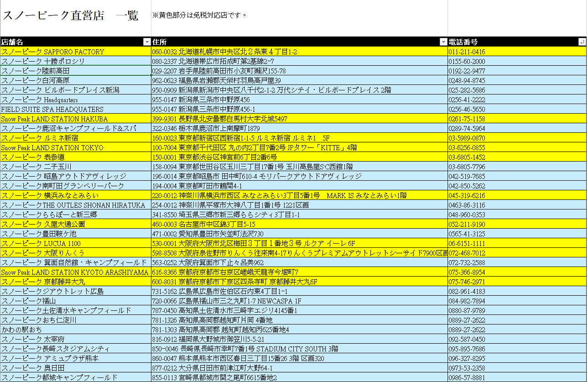Select Snow Peak LAND STATION TOKYO cell

point(76,148)
